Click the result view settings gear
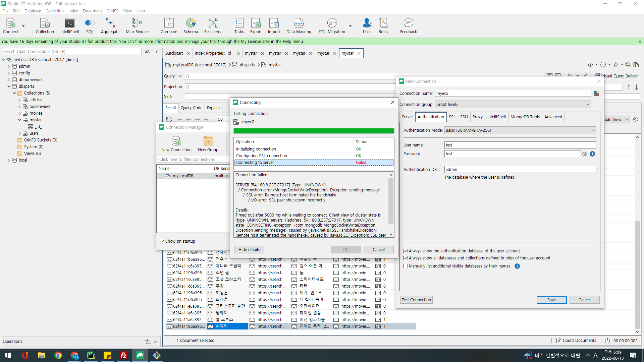The height and width of the screenshot is (362, 644). coord(635,119)
